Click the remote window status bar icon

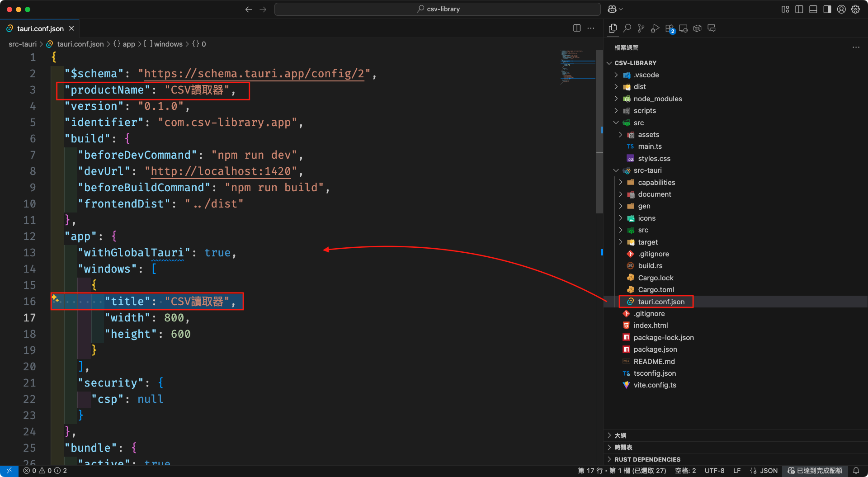tap(9, 471)
